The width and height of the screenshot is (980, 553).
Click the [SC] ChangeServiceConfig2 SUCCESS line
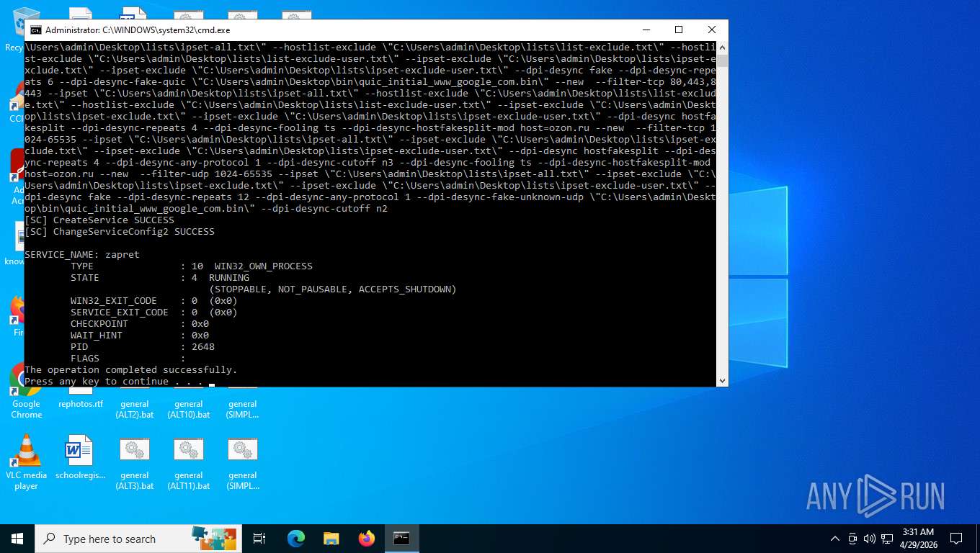tap(120, 231)
